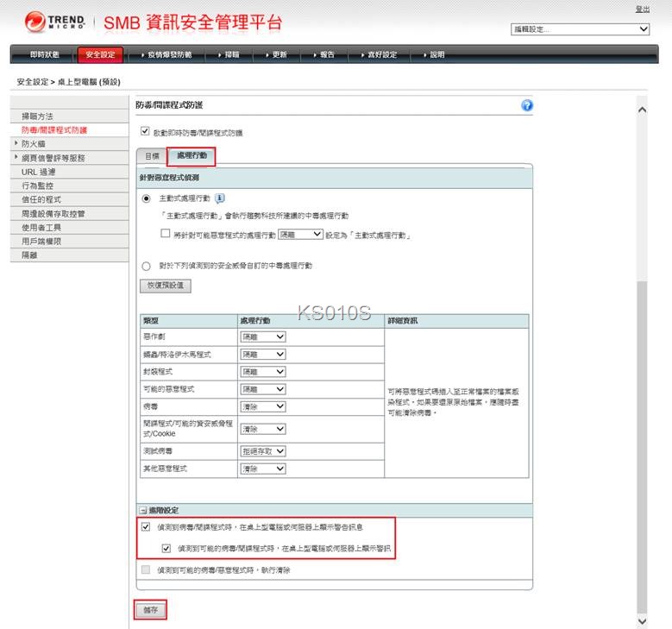Open 周邊設備存取控管 in the sidebar
The height and width of the screenshot is (629, 672).
tap(69, 213)
